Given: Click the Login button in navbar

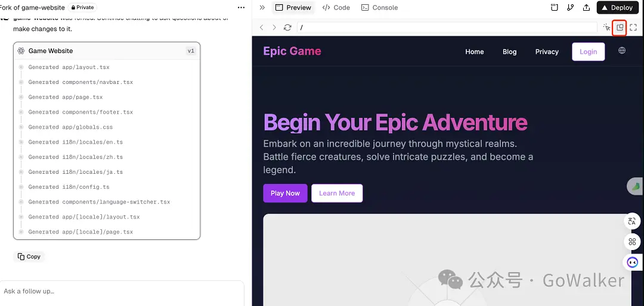Looking at the screenshot, I should [x=588, y=52].
